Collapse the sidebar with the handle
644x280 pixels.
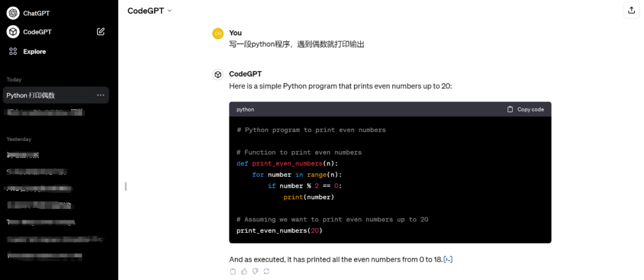tap(125, 186)
